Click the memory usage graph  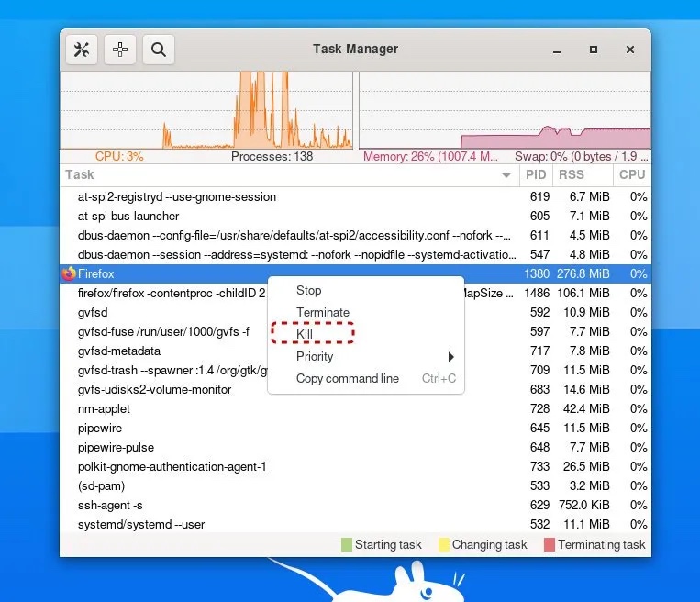tap(505, 110)
